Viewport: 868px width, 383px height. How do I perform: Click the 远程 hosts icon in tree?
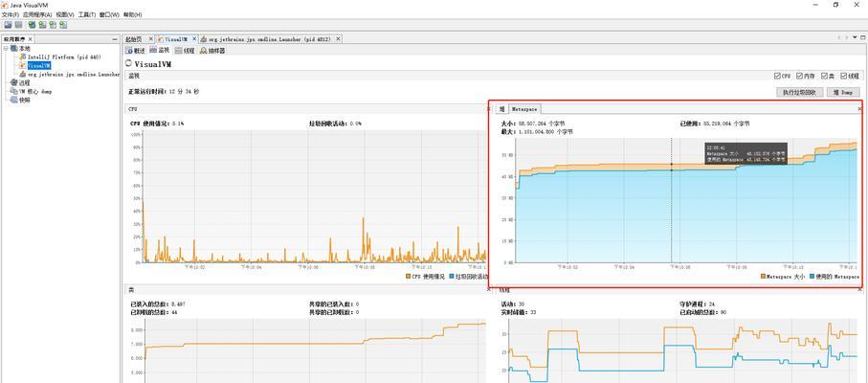tap(13, 83)
